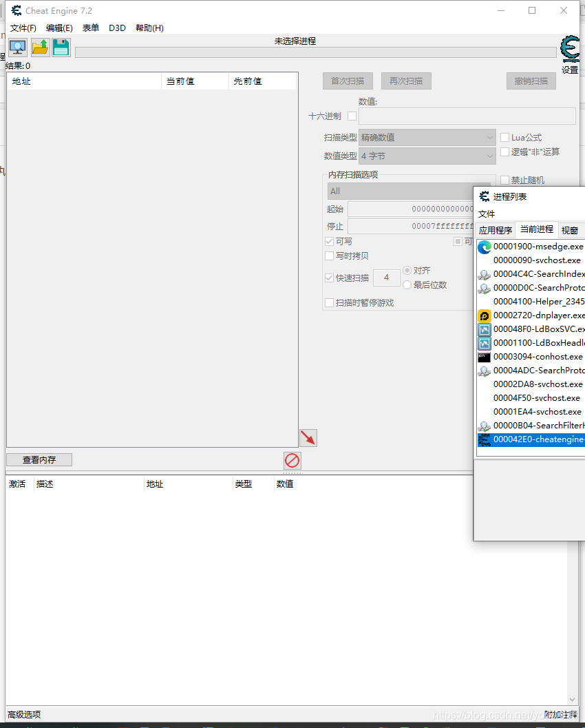Click the process list window icon
Screen dimensions: 585x728
[x=485, y=196]
